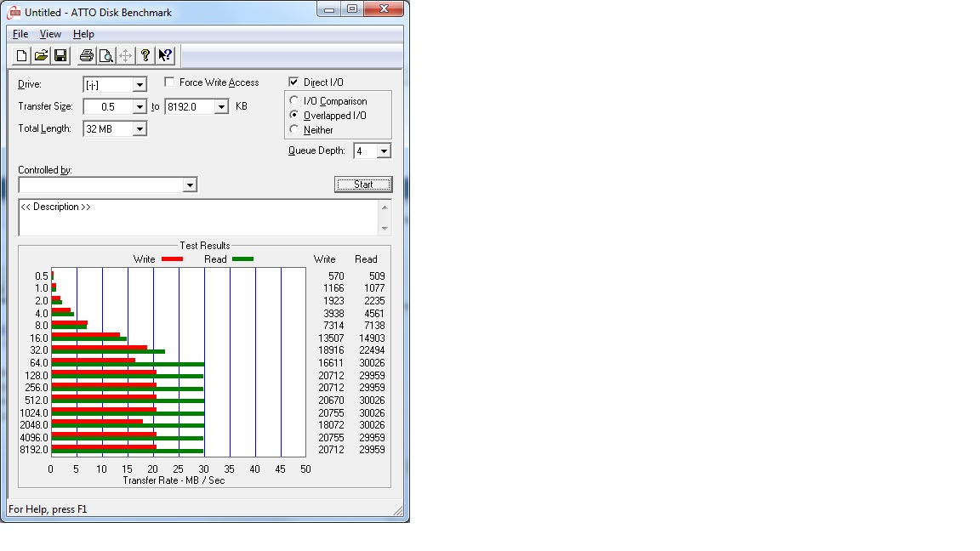
Task: Click the Save floppy disk icon
Action: pyautogui.click(x=60, y=56)
